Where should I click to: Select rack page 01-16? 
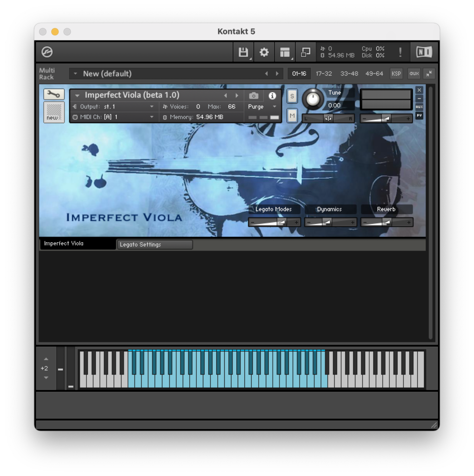pyautogui.click(x=299, y=73)
